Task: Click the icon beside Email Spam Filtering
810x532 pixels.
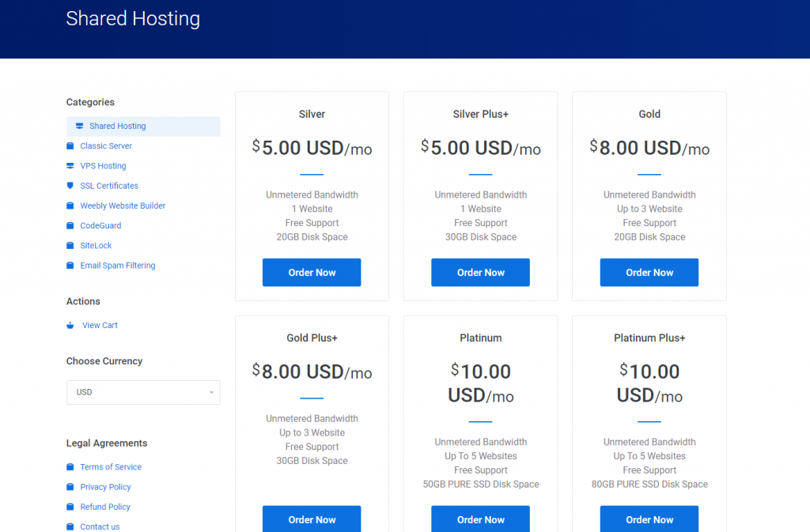Action: point(70,266)
